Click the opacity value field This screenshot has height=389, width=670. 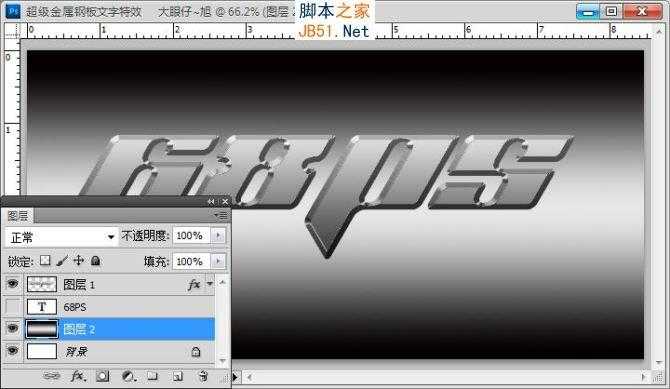[x=191, y=236]
